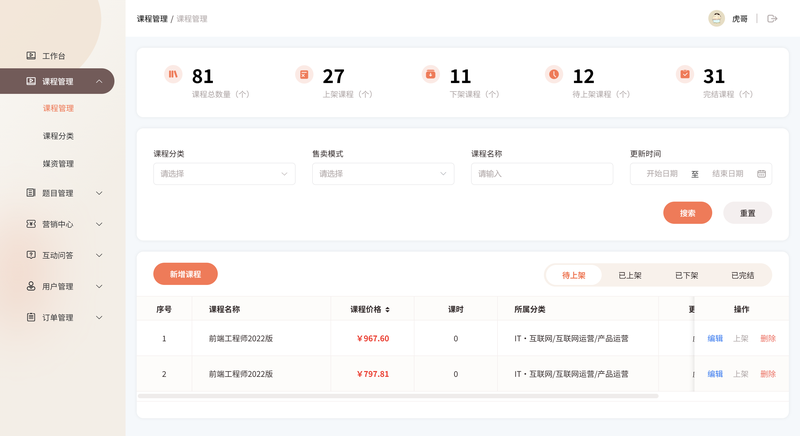Sort by 课程价格 column arrows
Viewport: 800px width, 436px height.
pos(388,310)
